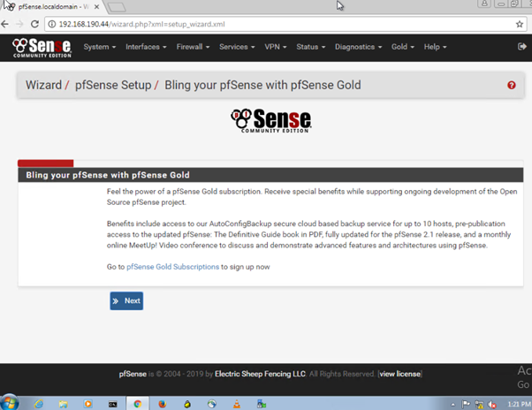The height and width of the screenshot is (410, 532).
Task: Expand the System menu
Action: click(x=100, y=47)
